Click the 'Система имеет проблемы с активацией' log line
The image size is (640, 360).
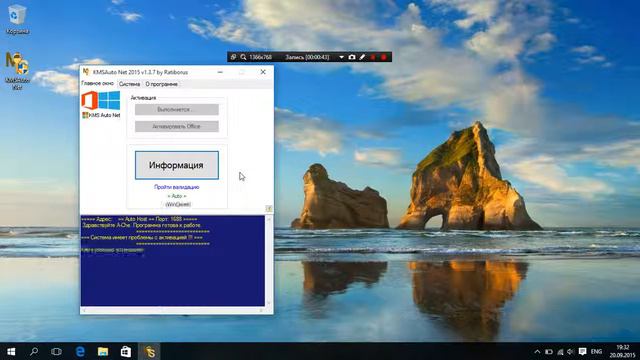click(x=142, y=237)
